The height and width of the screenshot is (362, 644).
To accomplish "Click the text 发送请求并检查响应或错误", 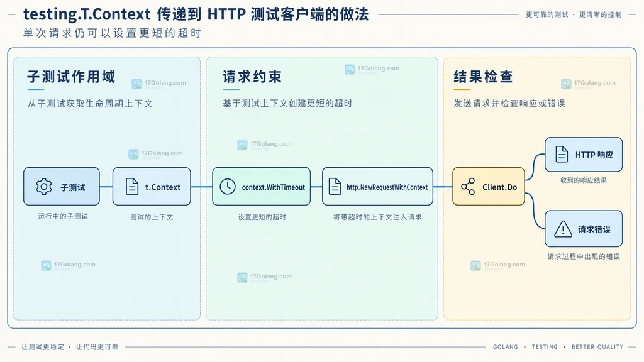I will 509,104.
